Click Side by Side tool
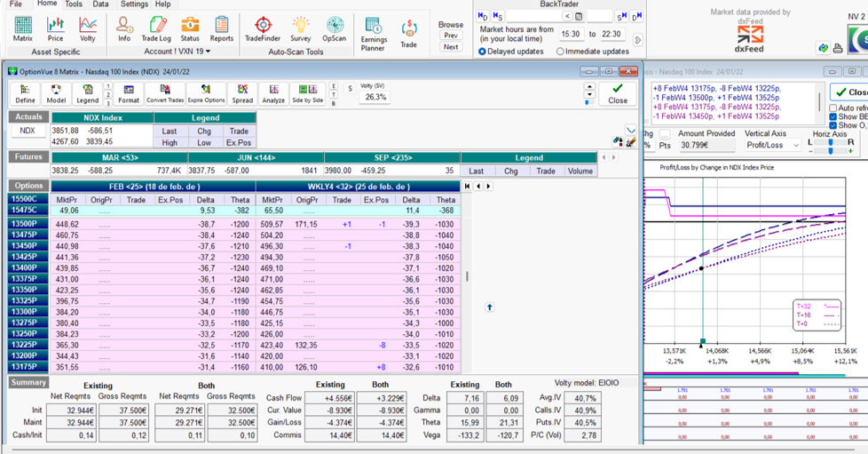This screenshot has width=868, height=454. [x=308, y=93]
